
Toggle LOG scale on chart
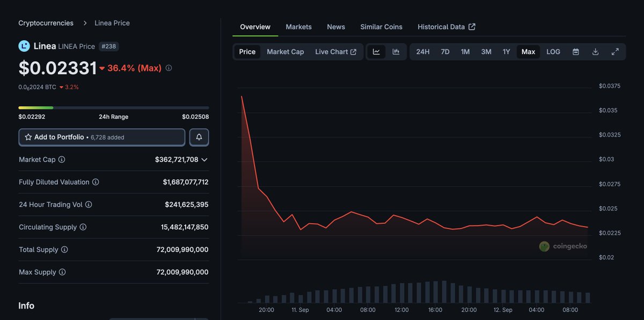click(553, 52)
